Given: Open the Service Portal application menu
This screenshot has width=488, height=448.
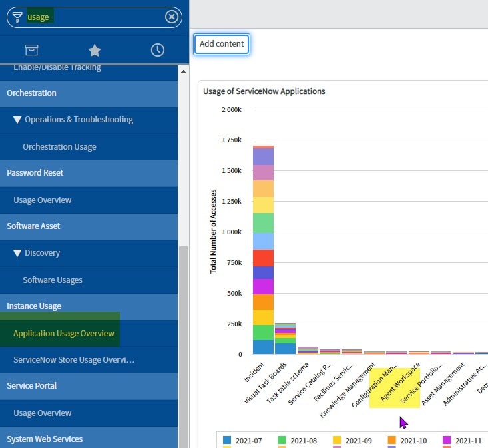Looking at the screenshot, I should pos(89,386).
